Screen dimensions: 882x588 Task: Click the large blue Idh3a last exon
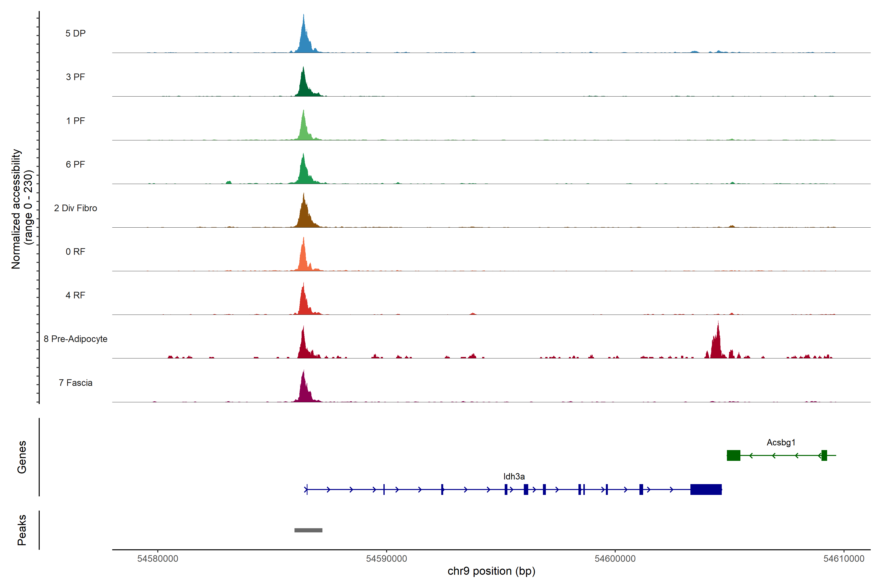pyautogui.click(x=706, y=489)
